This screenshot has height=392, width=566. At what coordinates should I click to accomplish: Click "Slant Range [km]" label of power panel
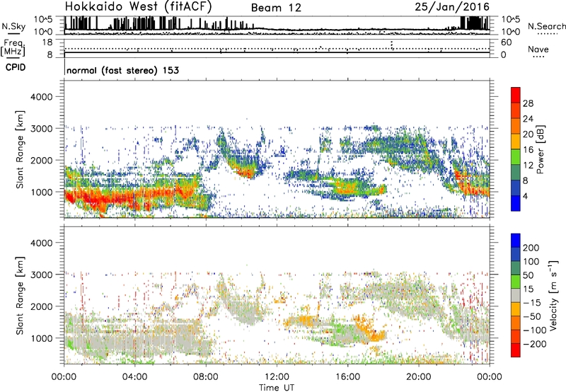pyautogui.click(x=20, y=149)
